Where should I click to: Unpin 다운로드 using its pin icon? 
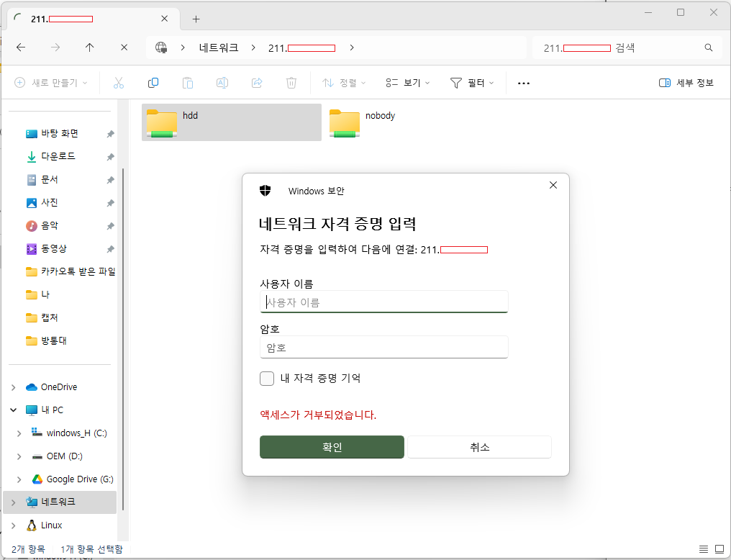pyautogui.click(x=110, y=157)
